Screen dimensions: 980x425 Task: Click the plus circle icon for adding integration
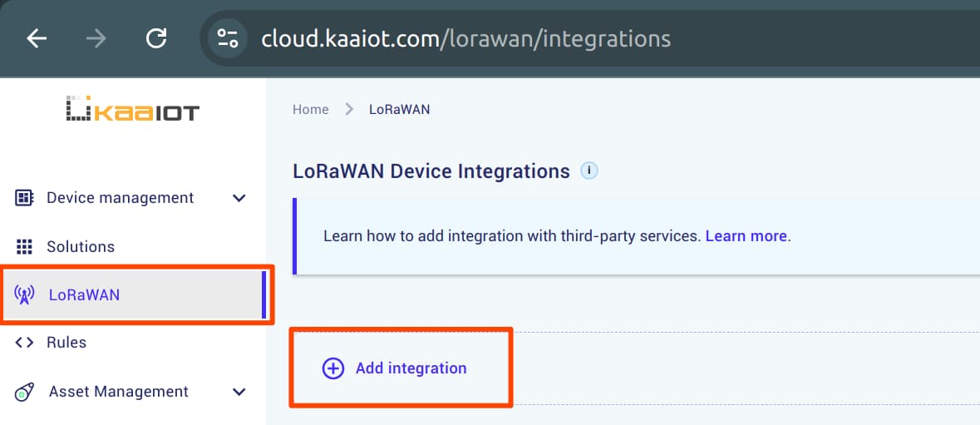[333, 368]
